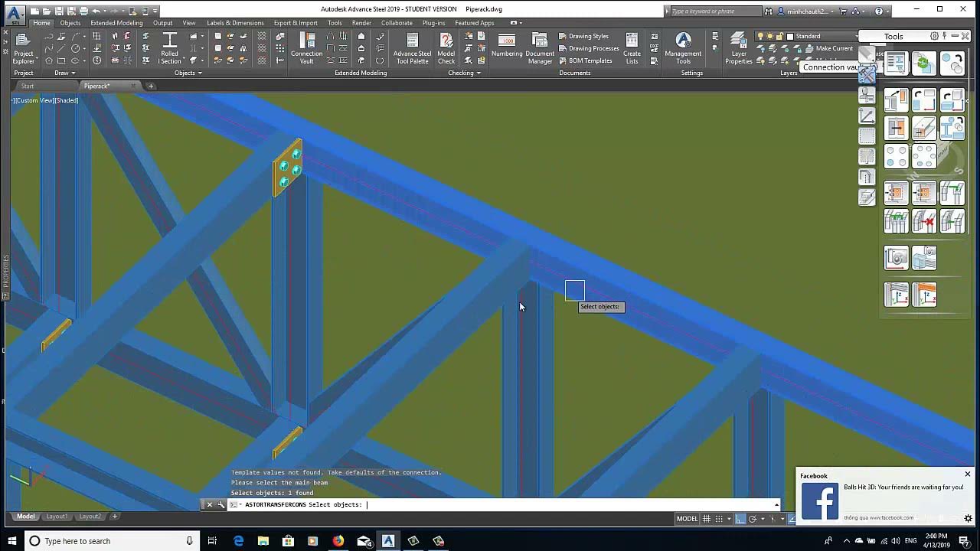Insert a Rolled I Section beam
Screen dimensions: 980x551
coord(169,48)
